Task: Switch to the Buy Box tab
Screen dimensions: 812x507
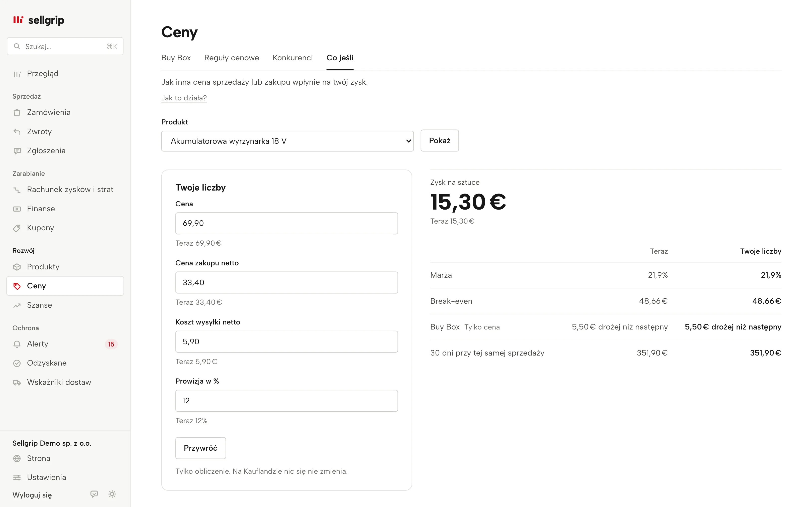Action: [176, 58]
